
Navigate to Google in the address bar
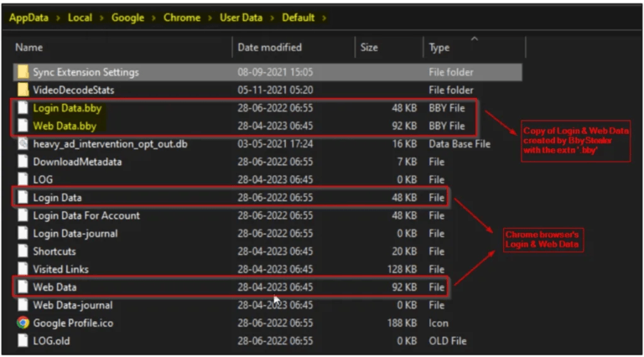(127, 18)
